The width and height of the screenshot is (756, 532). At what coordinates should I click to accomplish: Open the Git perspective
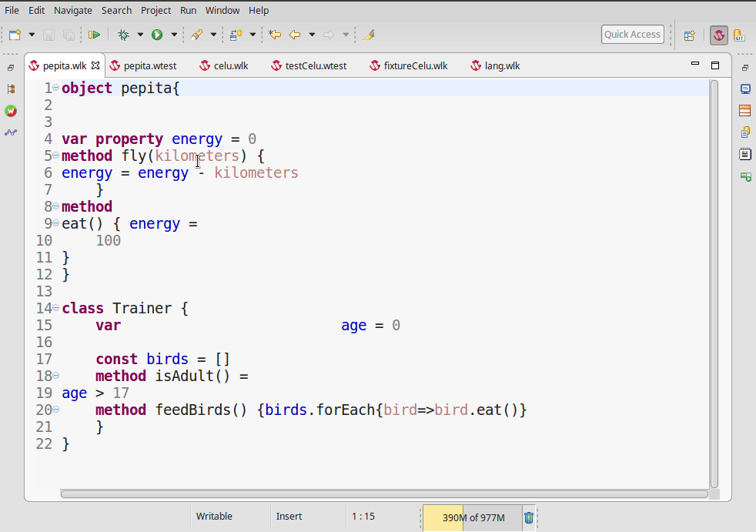point(739,35)
